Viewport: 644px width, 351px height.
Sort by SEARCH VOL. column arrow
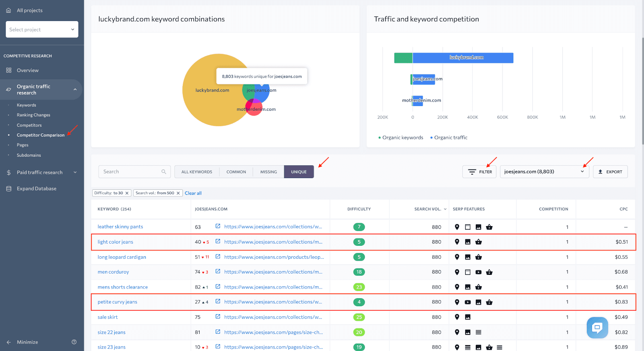pos(445,209)
